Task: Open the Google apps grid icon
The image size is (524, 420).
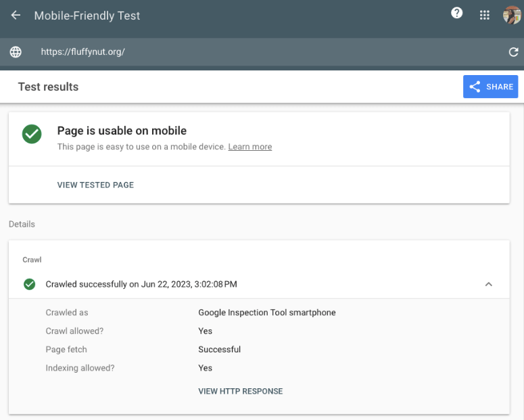Action: click(484, 15)
